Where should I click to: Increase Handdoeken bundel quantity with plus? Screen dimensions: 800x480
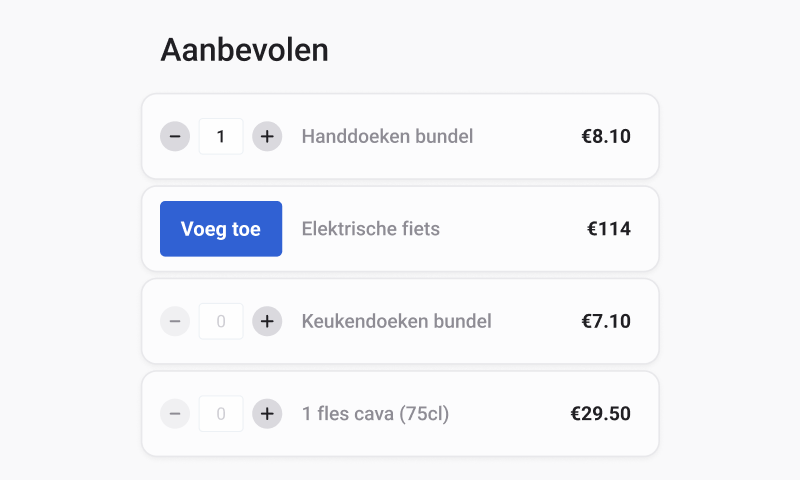coord(266,136)
